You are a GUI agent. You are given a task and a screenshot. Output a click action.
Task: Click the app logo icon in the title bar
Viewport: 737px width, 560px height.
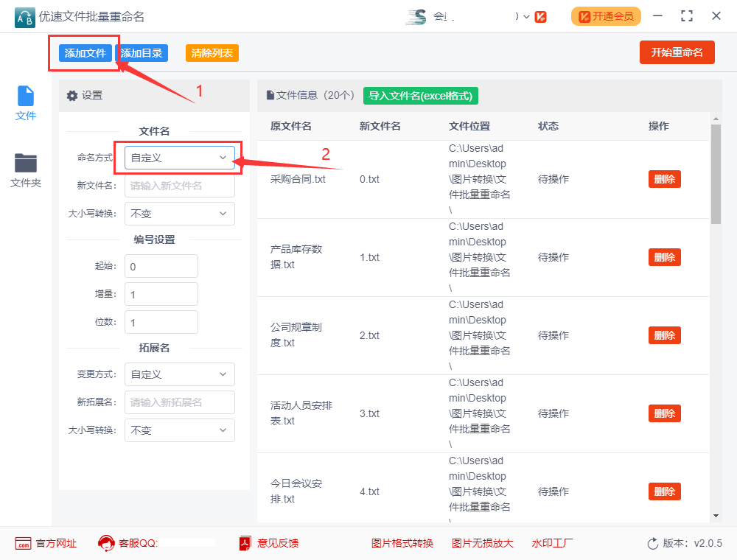tap(24, 16)
